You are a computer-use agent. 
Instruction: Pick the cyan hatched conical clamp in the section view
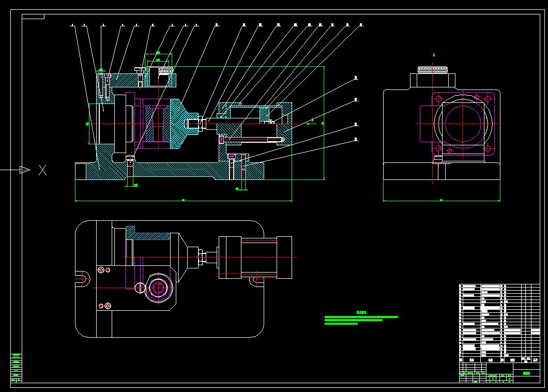pyautogui.click(x=184, y=124)
